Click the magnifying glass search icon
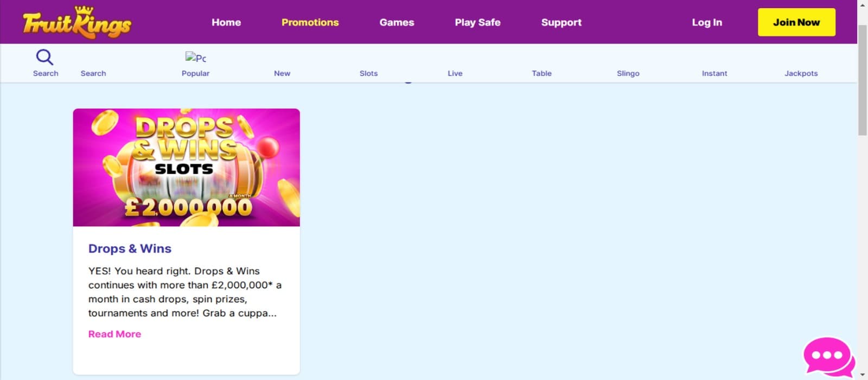This screenshot has width=868, height=380. pyautogui.click(x=45, y=58)
